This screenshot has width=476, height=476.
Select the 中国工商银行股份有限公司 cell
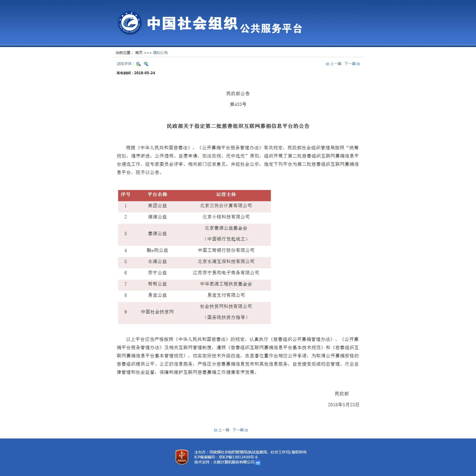pyautogui.click(x=226, y=250)
